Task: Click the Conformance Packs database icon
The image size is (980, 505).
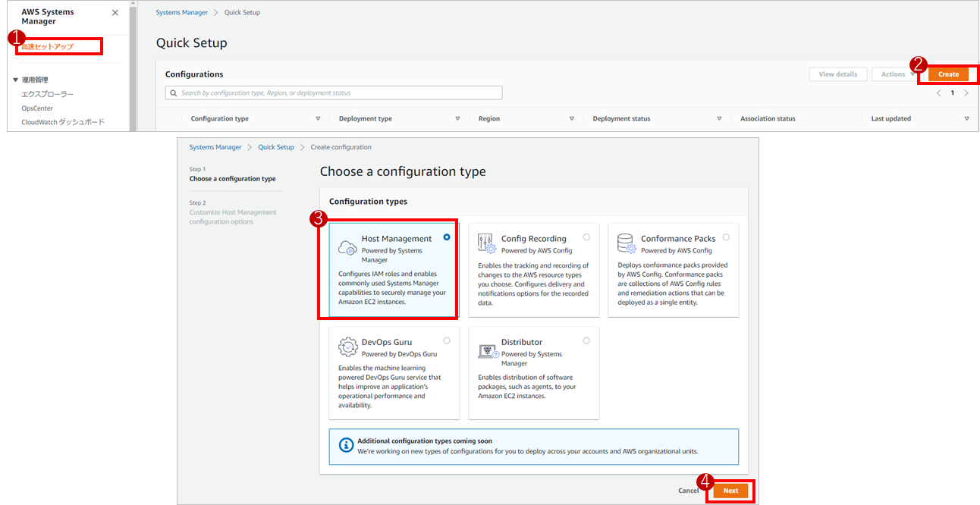Action: pos(627,243)
